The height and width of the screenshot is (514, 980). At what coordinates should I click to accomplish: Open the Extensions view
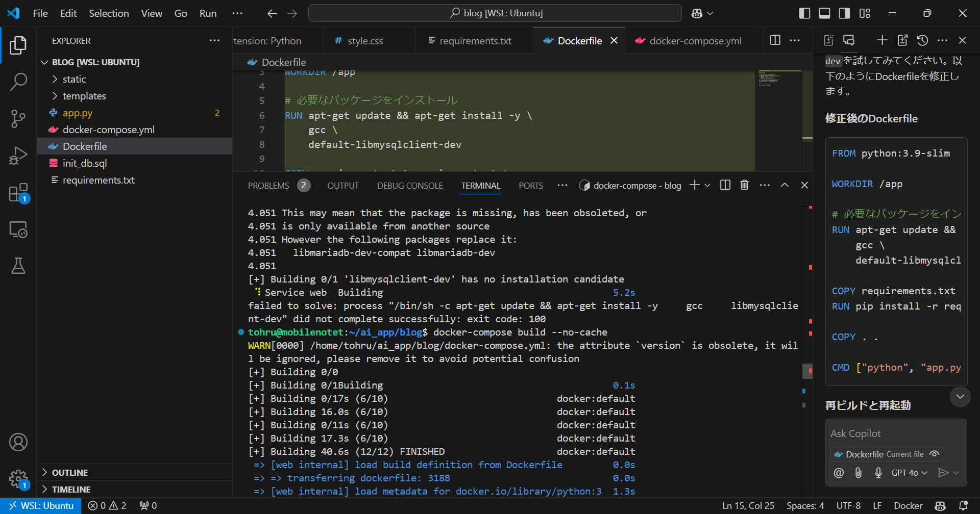point(18,193)
